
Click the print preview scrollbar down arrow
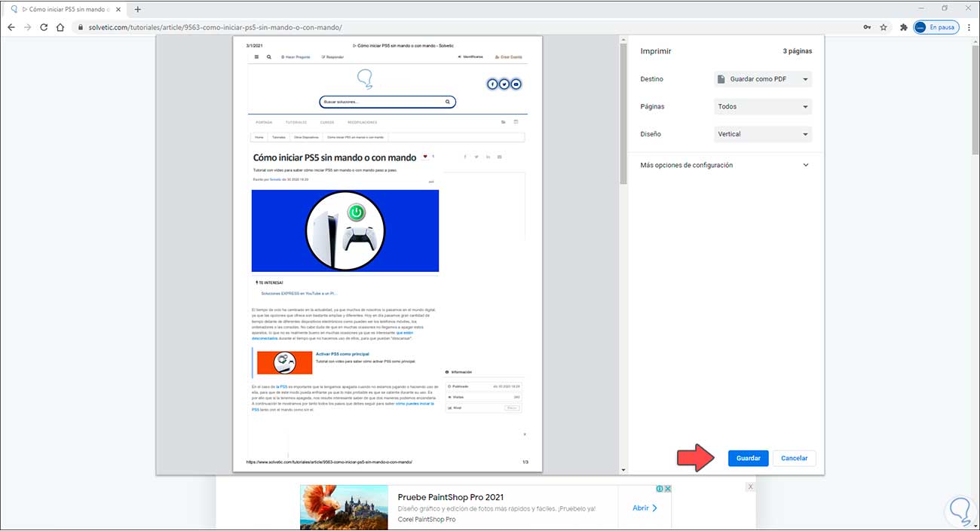click(623, 470)
